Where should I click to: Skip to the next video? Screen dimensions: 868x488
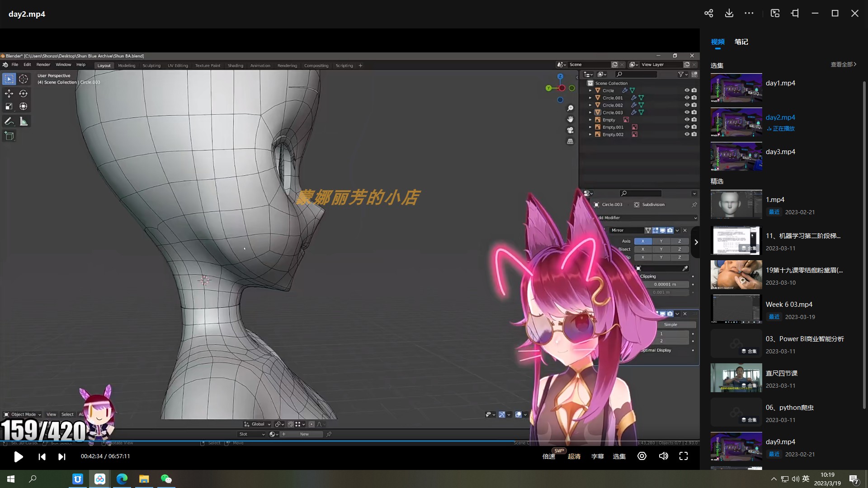pyautogui.click(x=61, y=456)
